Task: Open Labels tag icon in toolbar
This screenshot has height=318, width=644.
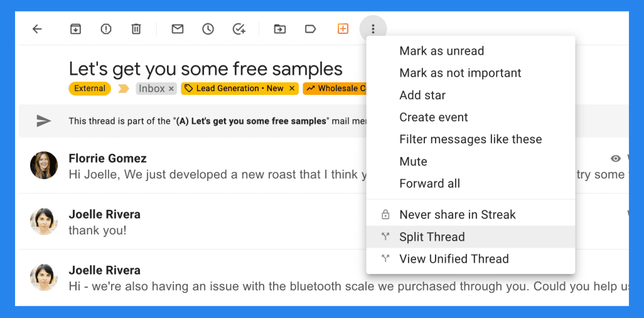Action: tap(310, 29)
